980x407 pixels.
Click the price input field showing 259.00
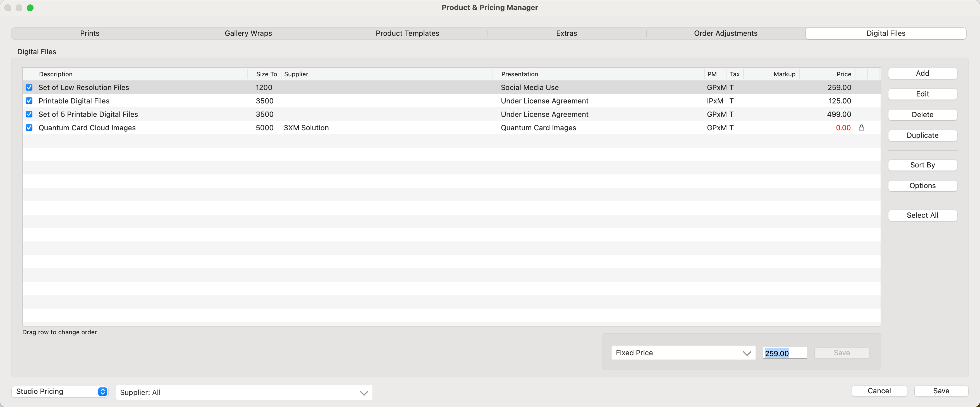[x=784, y=353]
